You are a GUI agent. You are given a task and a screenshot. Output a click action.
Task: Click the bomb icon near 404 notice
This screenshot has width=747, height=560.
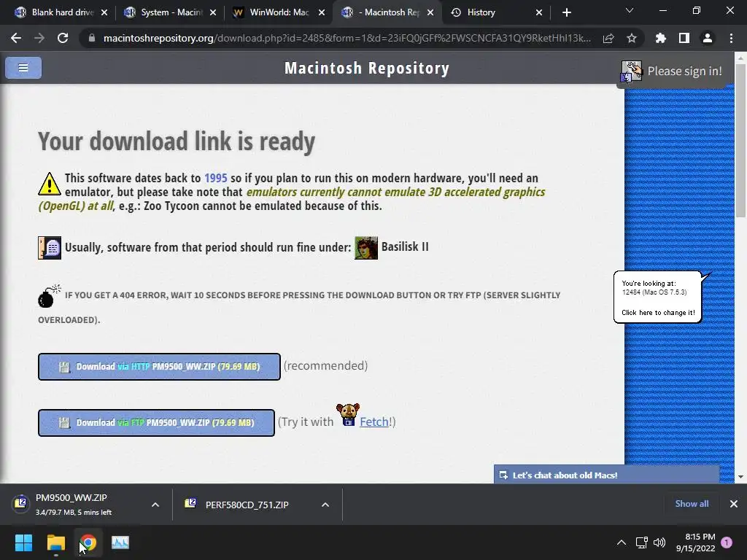click(x=49, y=296)
